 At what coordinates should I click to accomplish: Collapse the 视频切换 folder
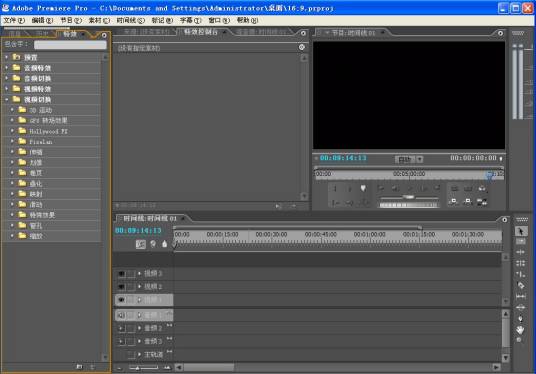point(6,99)
